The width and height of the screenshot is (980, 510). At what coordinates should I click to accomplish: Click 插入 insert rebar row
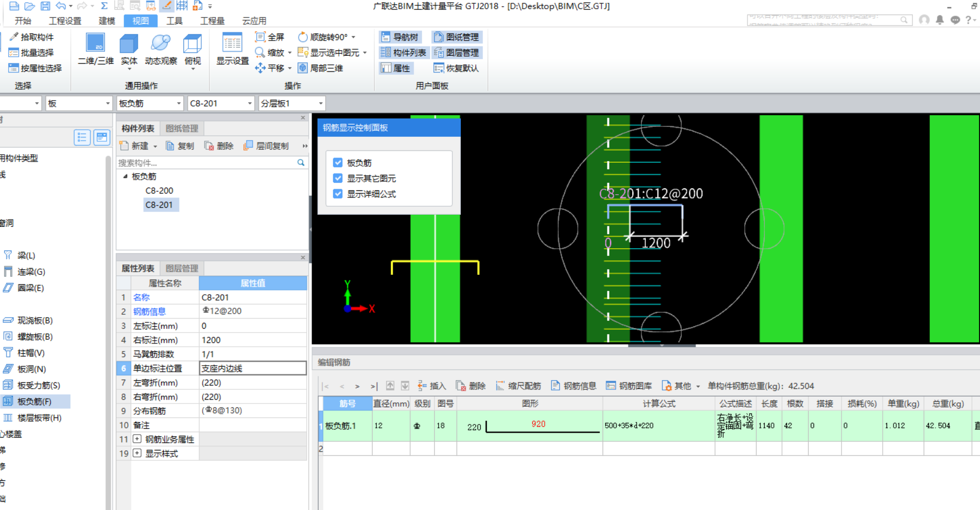point(432,386)
